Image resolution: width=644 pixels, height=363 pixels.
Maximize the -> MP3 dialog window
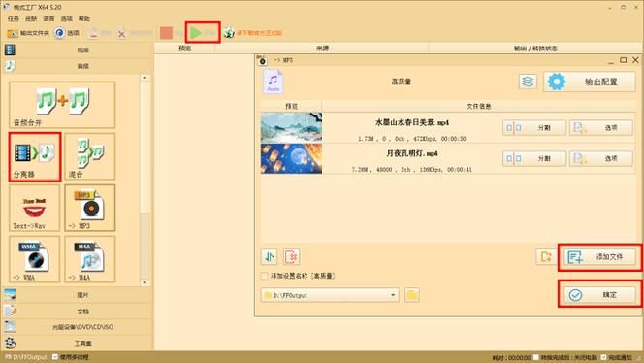pos(623,60)
